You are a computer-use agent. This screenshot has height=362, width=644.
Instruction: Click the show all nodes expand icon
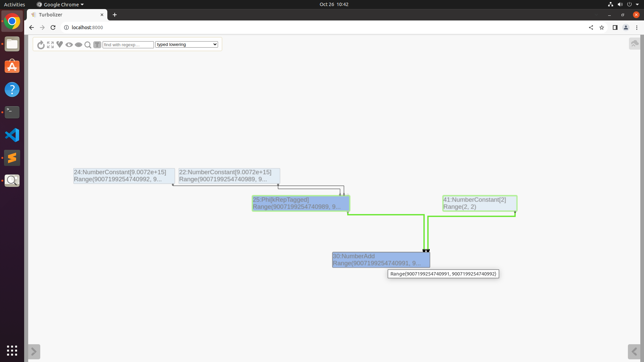tap(50, 45)
